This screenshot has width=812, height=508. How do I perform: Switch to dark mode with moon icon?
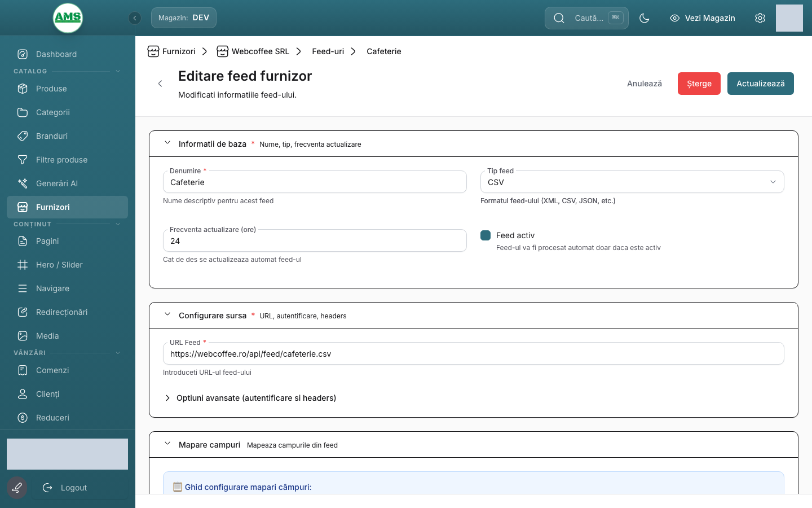click(x=645, y=18)
